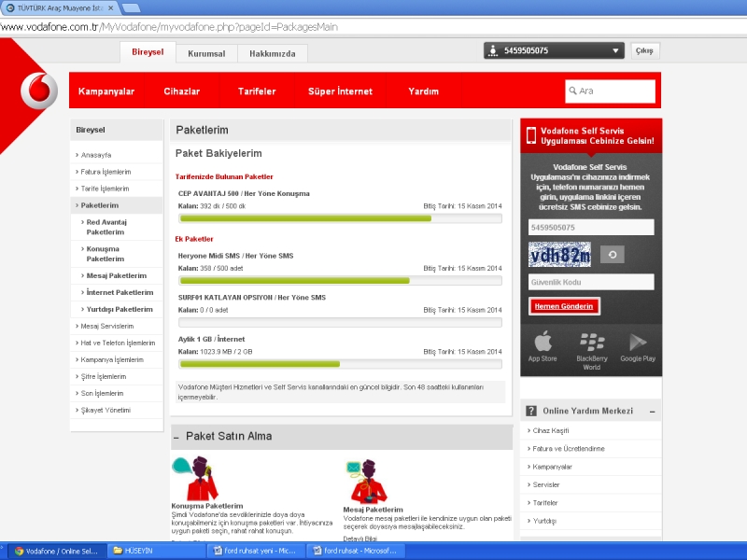This screenshot has width=747, height=560.
Task: Open the Hakkımızda tab
Action: pos(273,53)
